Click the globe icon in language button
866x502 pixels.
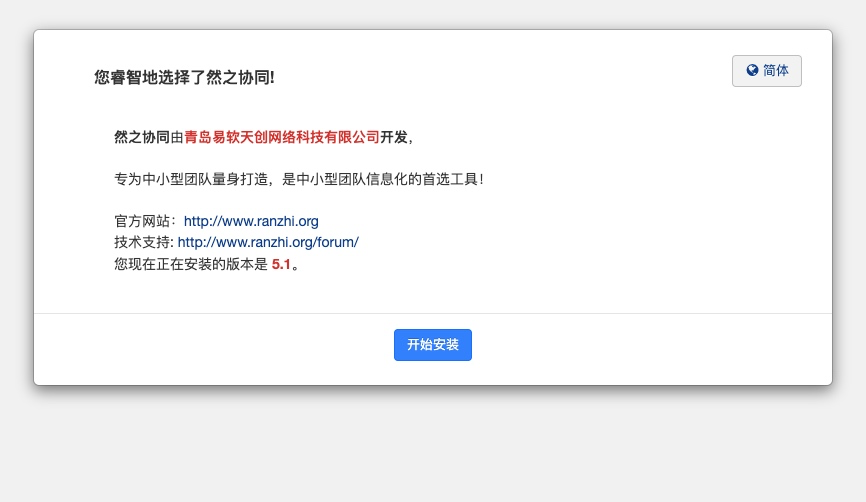click(752, 70)
